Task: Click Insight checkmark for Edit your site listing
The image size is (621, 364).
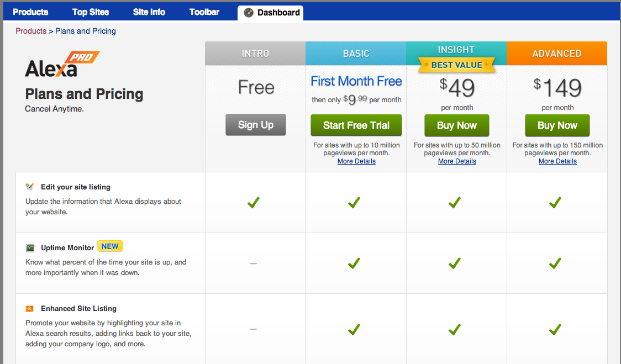Action: click(x=455, y=202)
